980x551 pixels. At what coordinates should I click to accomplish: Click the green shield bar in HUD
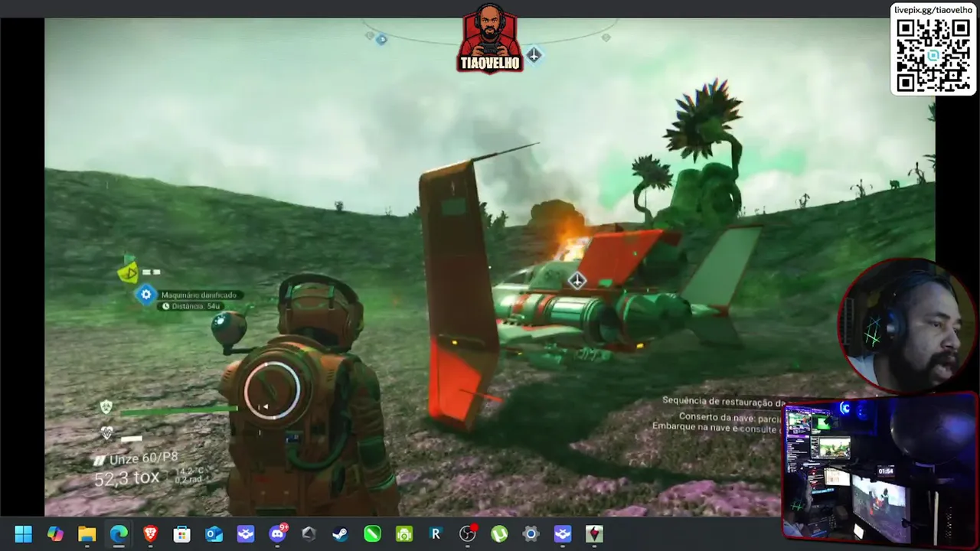tap(178, 411)
